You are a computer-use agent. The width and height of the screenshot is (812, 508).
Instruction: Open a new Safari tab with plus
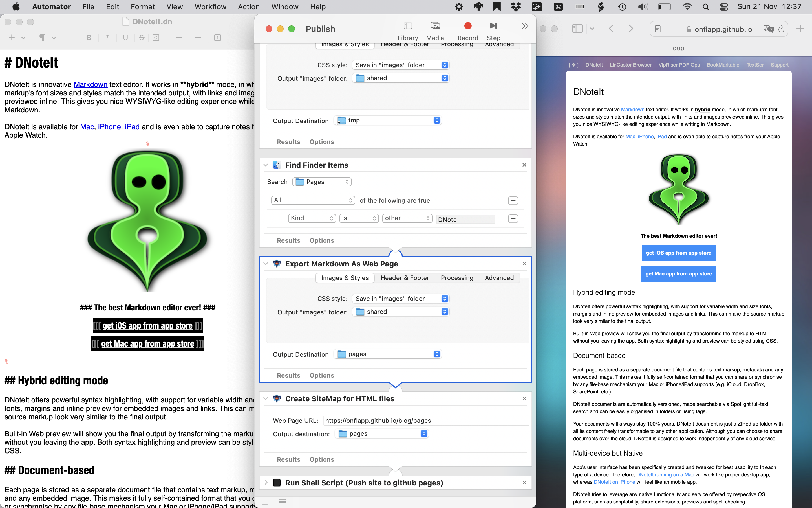tap(800, 29)
